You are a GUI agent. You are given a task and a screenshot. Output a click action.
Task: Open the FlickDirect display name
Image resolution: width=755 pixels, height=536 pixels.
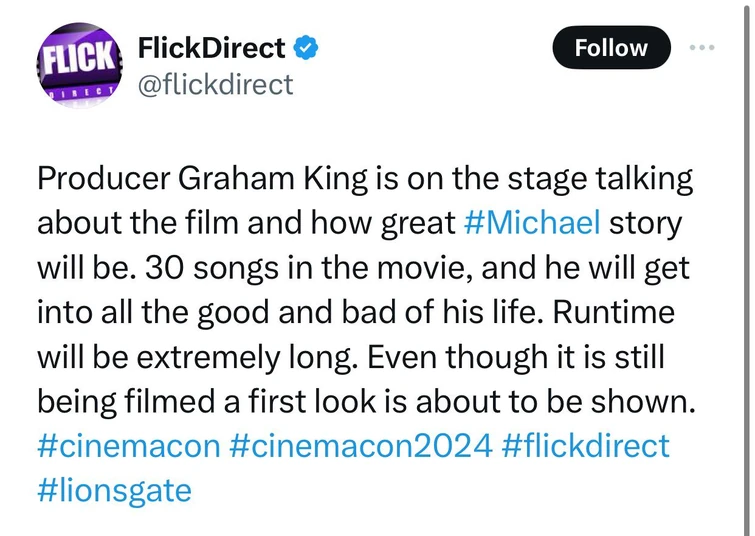point(210,47)
